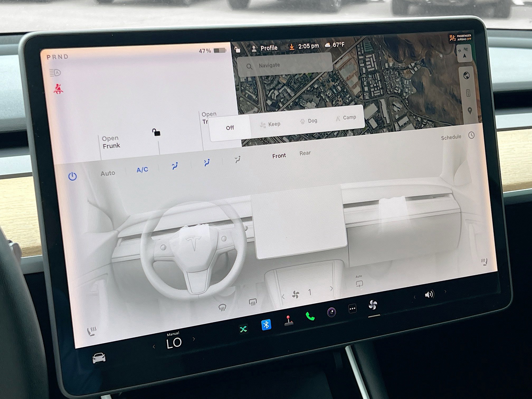The width and height of the screenshot is (532, 399).
Task: Open the phone app icon
Action: [310, 316]
